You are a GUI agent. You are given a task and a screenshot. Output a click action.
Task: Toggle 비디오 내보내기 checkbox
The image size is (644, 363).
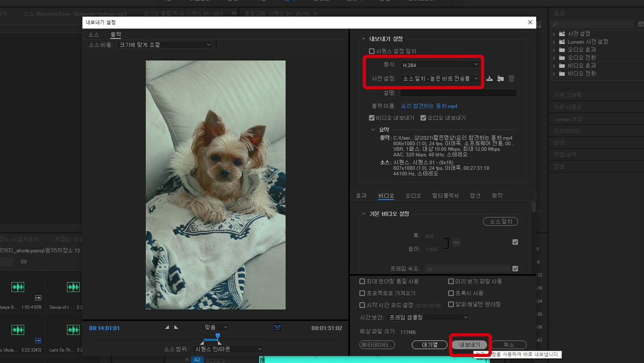pos(372,118)
